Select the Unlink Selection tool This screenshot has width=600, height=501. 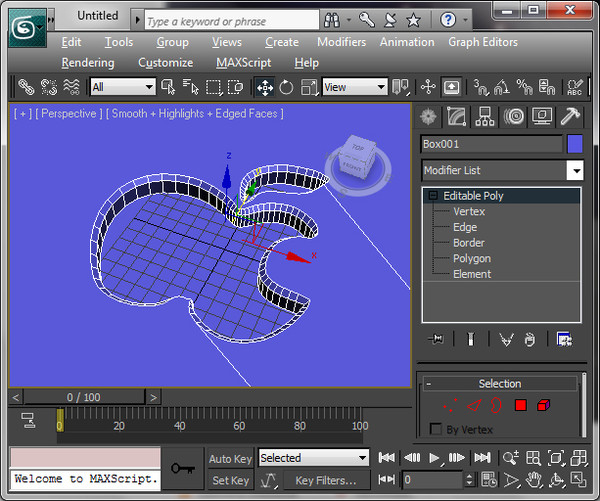(x=49, y=87)
